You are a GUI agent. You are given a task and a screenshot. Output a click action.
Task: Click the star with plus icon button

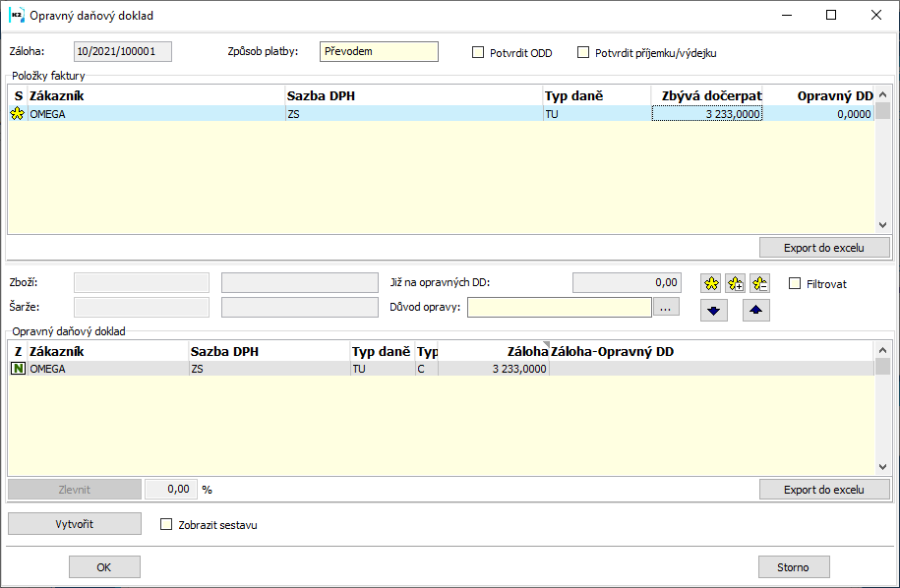(736, 283)
